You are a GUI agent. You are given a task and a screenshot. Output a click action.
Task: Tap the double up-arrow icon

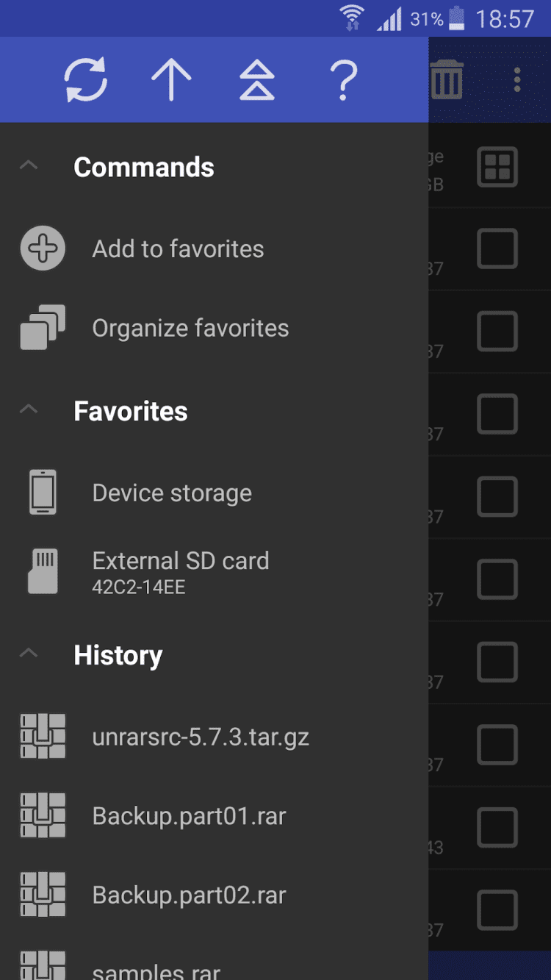coord(256,79)
